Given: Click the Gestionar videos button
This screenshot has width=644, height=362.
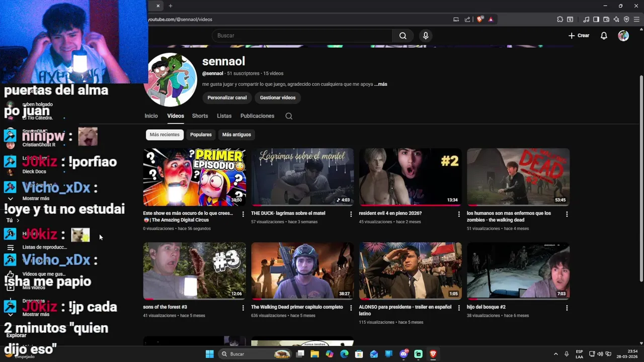Looking at the screenshot, I should 278,98.
